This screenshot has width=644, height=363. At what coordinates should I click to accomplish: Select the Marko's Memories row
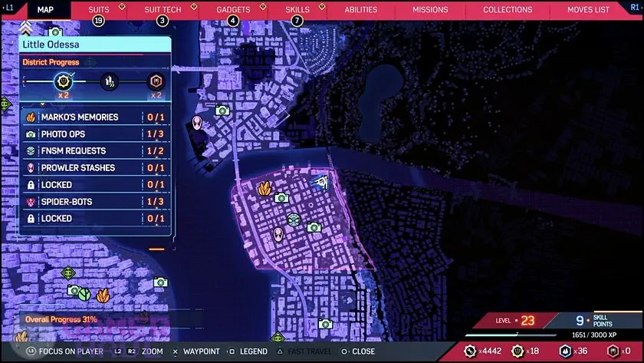(95, 117)
